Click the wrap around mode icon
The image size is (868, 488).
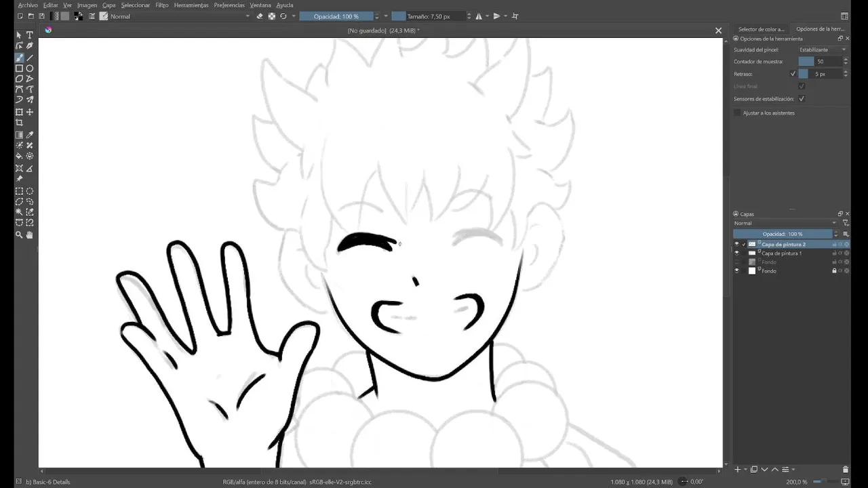pyautogui.click(x=515, y=16)
